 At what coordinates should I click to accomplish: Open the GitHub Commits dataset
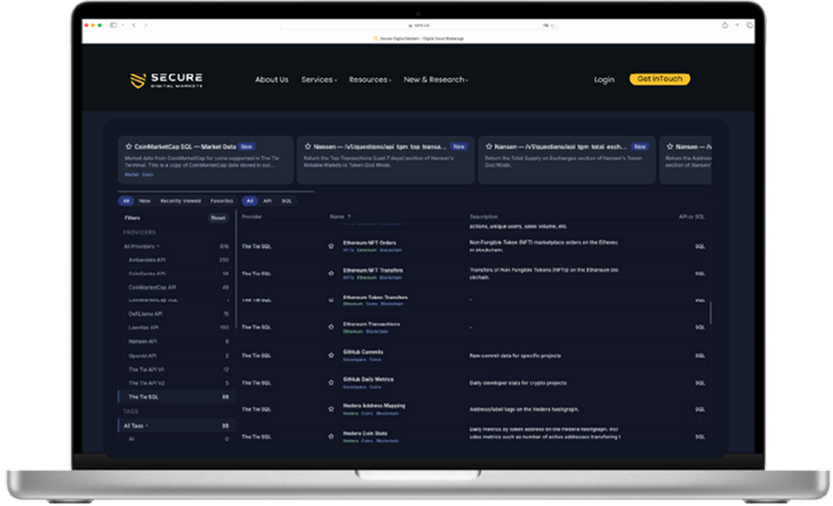pyautogui.click(x=363, y=352)
